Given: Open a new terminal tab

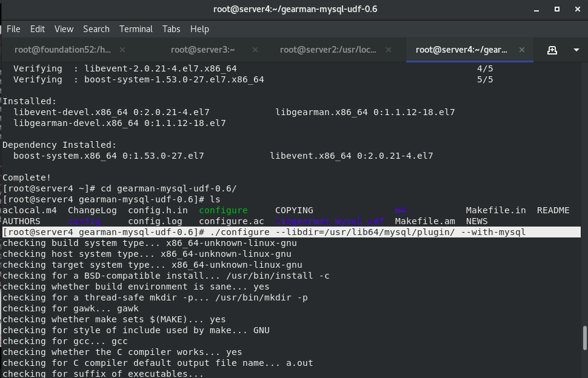Looking at the screenshot, I should tap(552, 50).
